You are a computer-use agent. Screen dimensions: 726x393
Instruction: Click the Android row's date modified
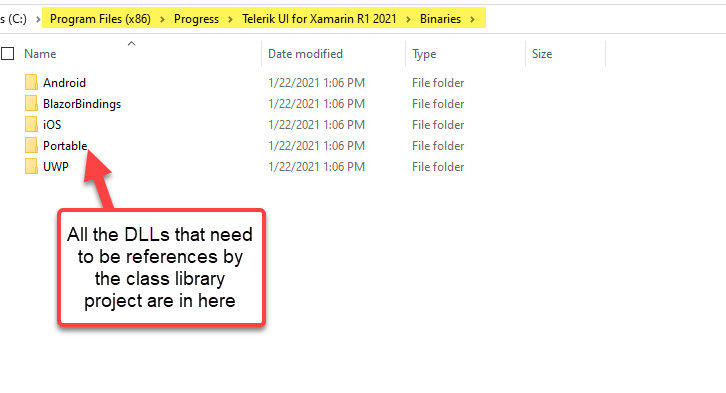(317, 82)
